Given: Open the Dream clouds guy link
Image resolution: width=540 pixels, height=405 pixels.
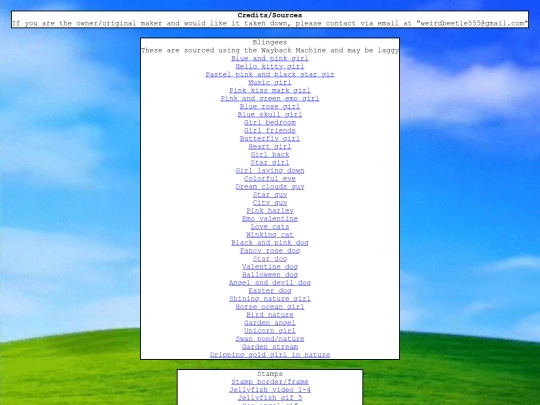Looking at the screenshot, I should click(x=270, y=186).
